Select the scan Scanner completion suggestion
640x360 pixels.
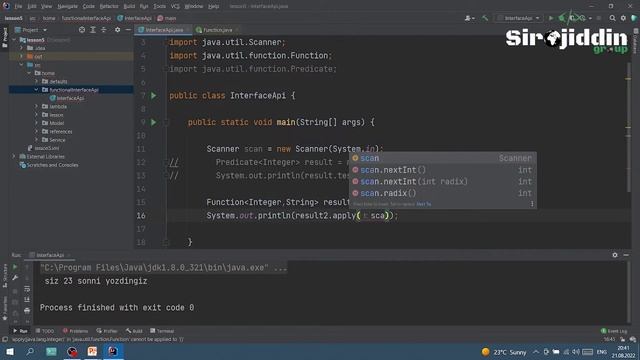click(443, 158)
